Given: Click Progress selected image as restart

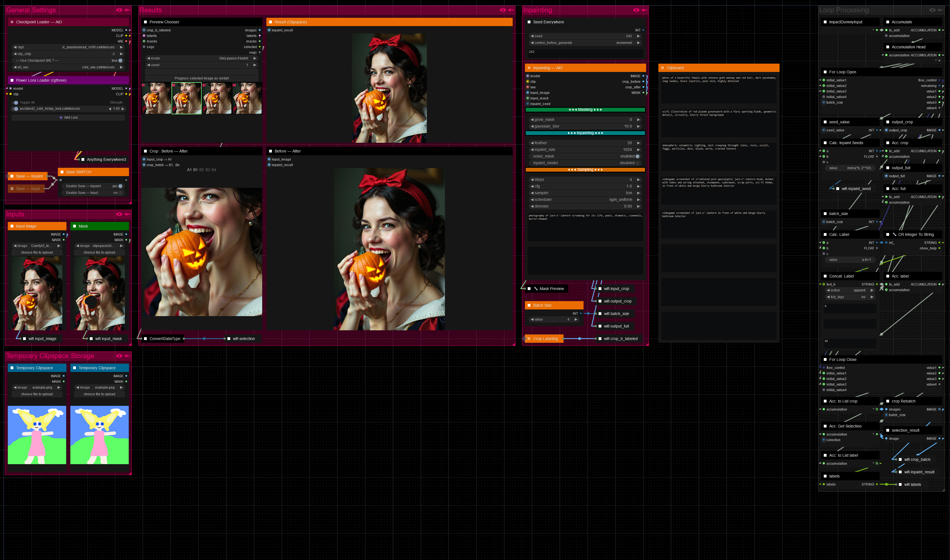Looking at the screenshot, I should click(202, 79).
